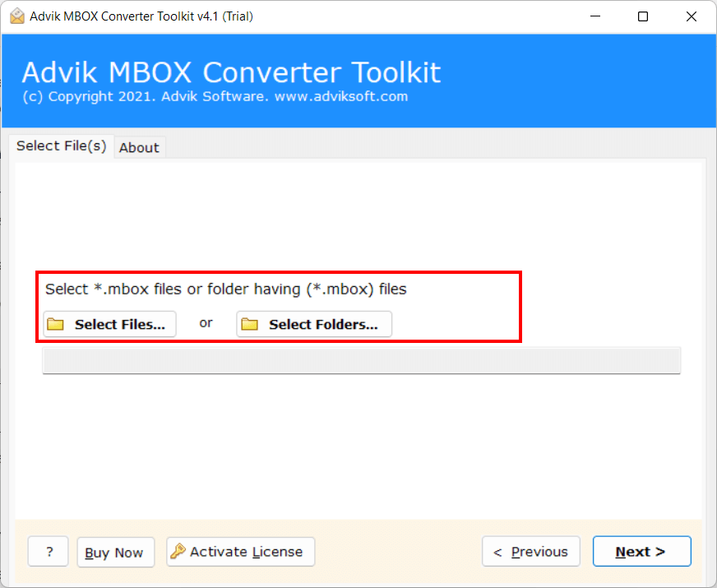Screen dimensions: 717x588
Task: Maximize the Advik MBOX Converter window
Action: point(643,16)
